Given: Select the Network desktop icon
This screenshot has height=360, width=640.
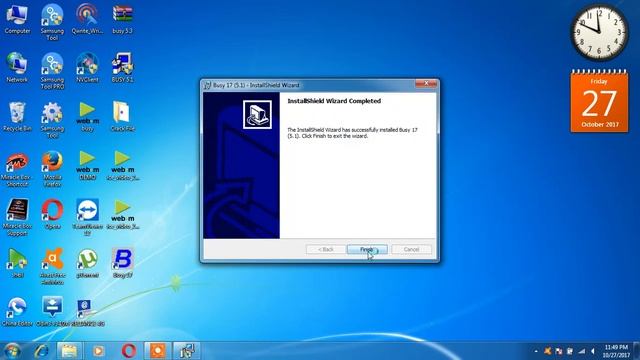Looking at the screenshot, I should 17,68.
